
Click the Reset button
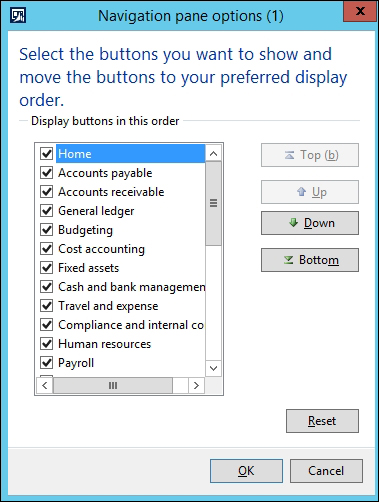click(322, 421)
